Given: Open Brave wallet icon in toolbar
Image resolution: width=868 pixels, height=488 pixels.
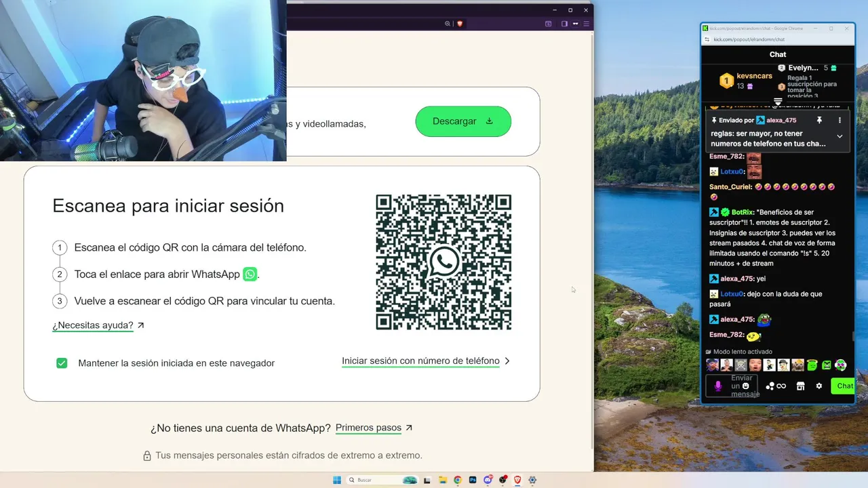Looking at the screenshot, I should (548, 24).
